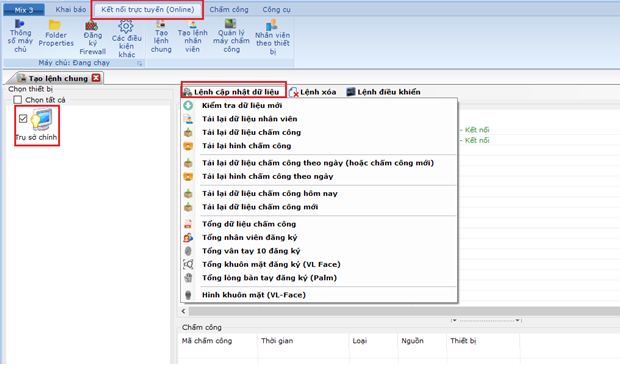This screenshot has width=620, height=379.
Task: Select the Trụ sở chính device icon
Action: [42, 119]
